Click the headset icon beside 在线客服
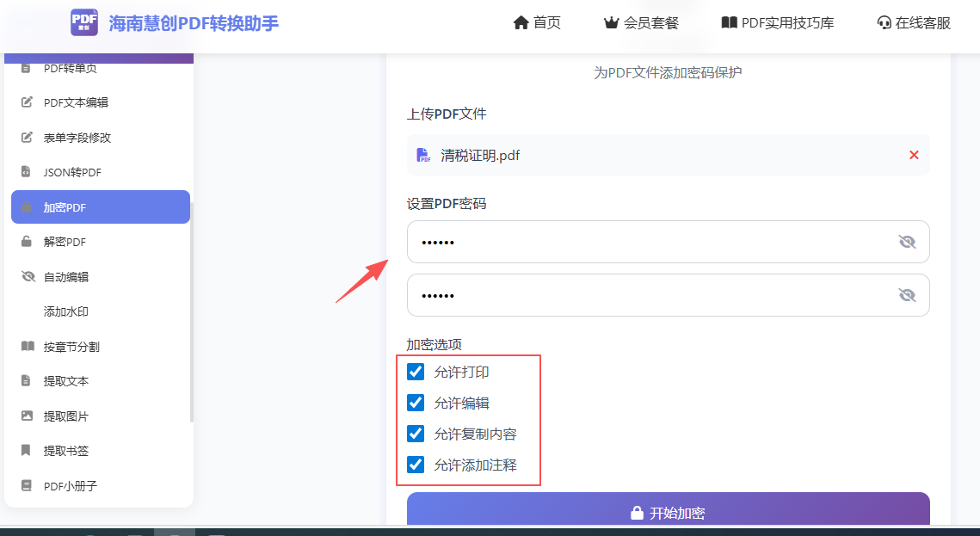 coord(884,23)
